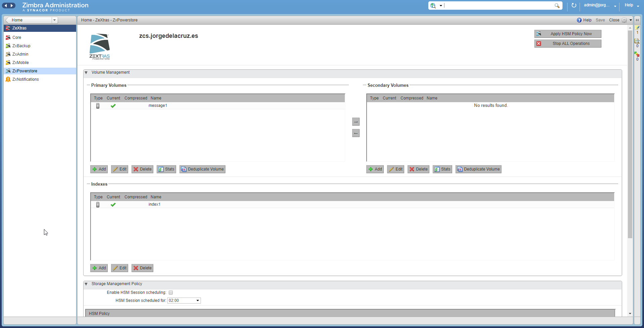The width and height of the screenshot is (644, 328).
Task: Open the search type dropdown arrow
Action: [x=441, y=6]
